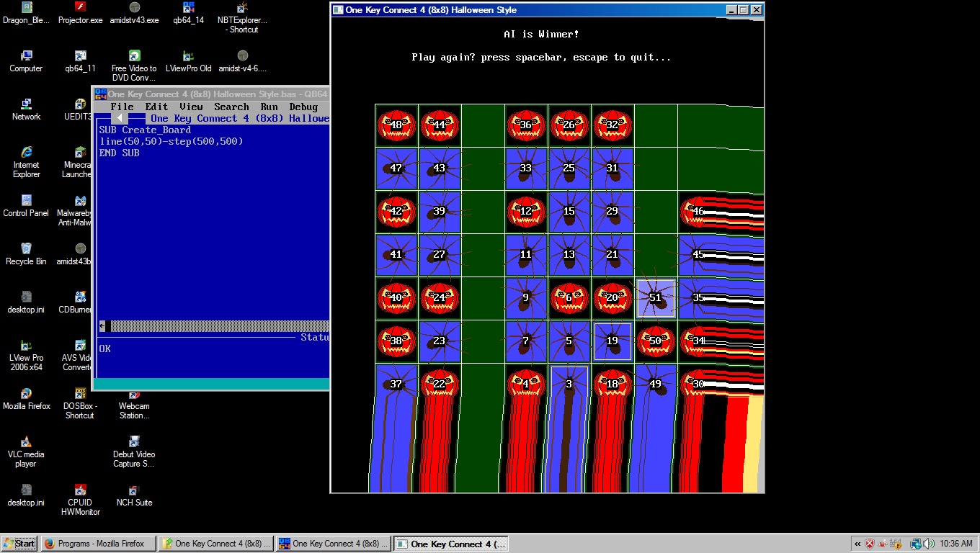Launch Mozilla Firefox desktop shortcut
This screenshot has width=980, height=553.
coord(26,394)
